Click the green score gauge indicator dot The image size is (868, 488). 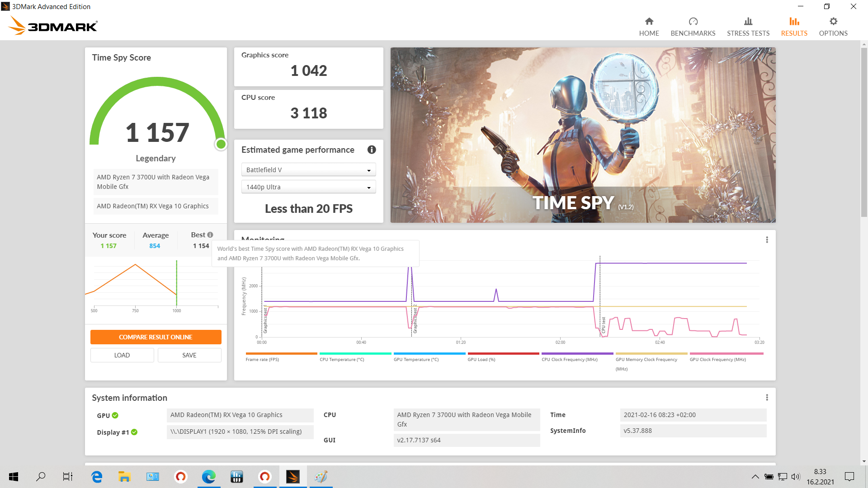tap(221, 144)
